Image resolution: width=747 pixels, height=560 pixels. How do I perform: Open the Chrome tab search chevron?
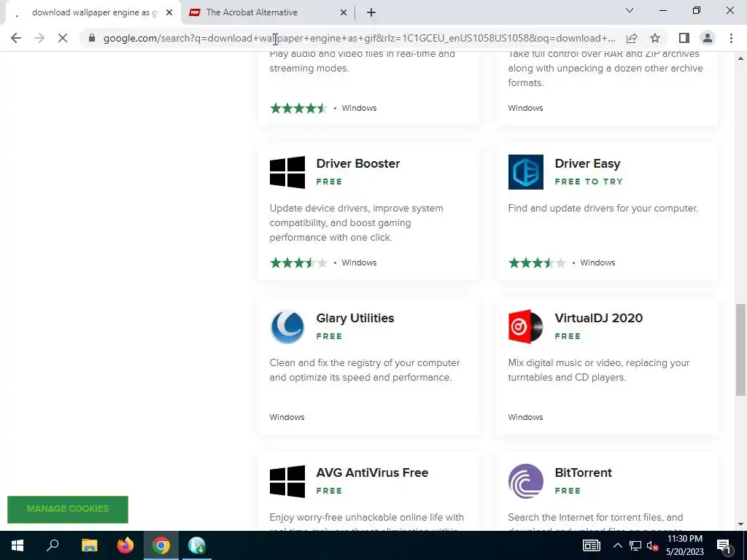[630, 10]
